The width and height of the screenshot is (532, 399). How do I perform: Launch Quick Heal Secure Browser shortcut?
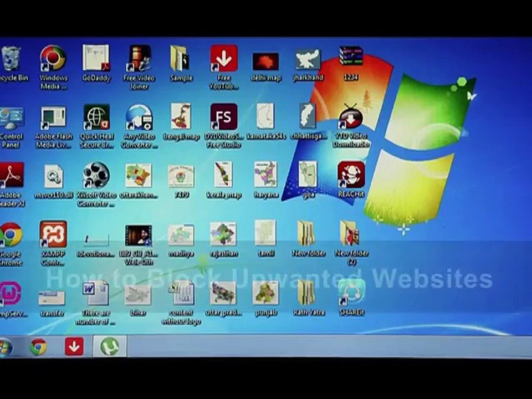pos(96,117)
